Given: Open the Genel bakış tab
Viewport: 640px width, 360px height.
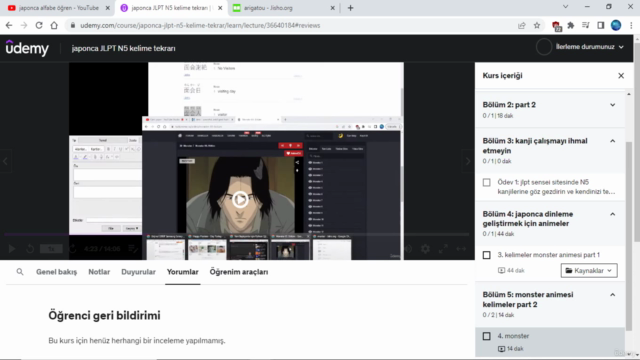Looking at the screenshot, I should click(x=56, y=272).
